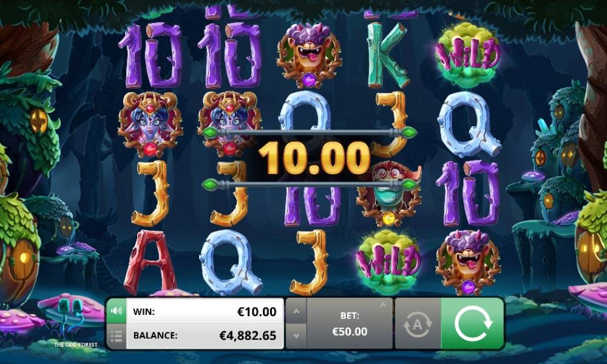Click the Win amount field
The image size is (607, 364).
[205, 311]
